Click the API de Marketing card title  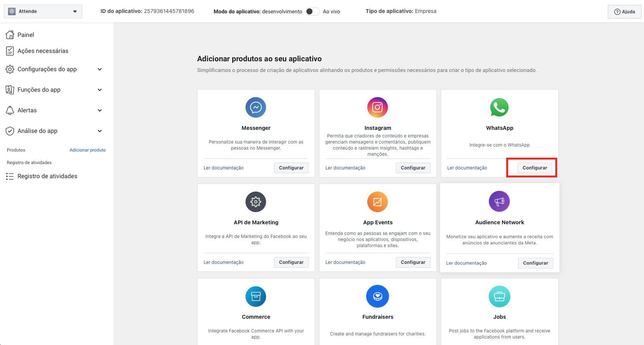tap(256, 222)
